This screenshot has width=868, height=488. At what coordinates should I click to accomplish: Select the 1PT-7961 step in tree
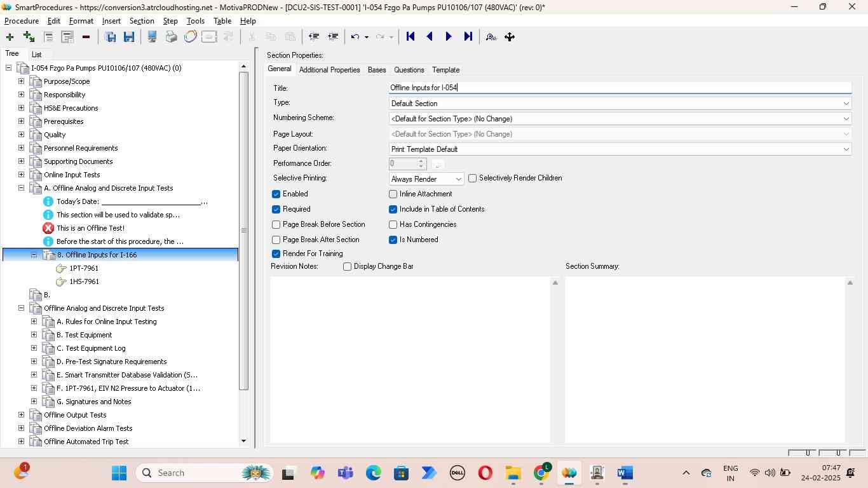point(84,268)
